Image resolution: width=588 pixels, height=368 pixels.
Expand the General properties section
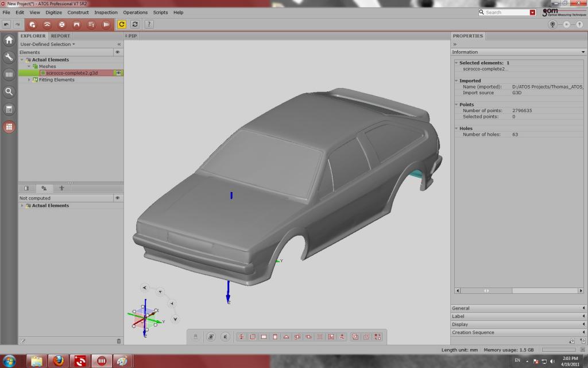tap(517, 308)
